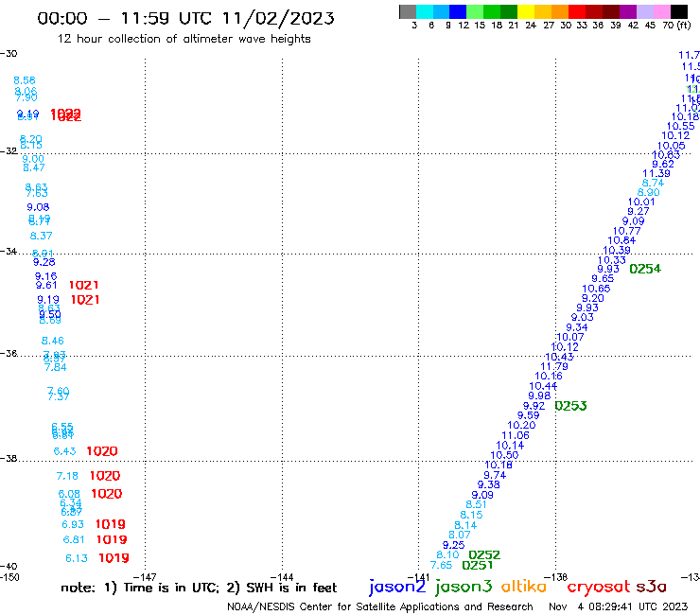Viewport: 700px width, 615px height.
Task: Select the pink swatch near the 70 label
Action: pyautogui.click(x=661, y=11)
